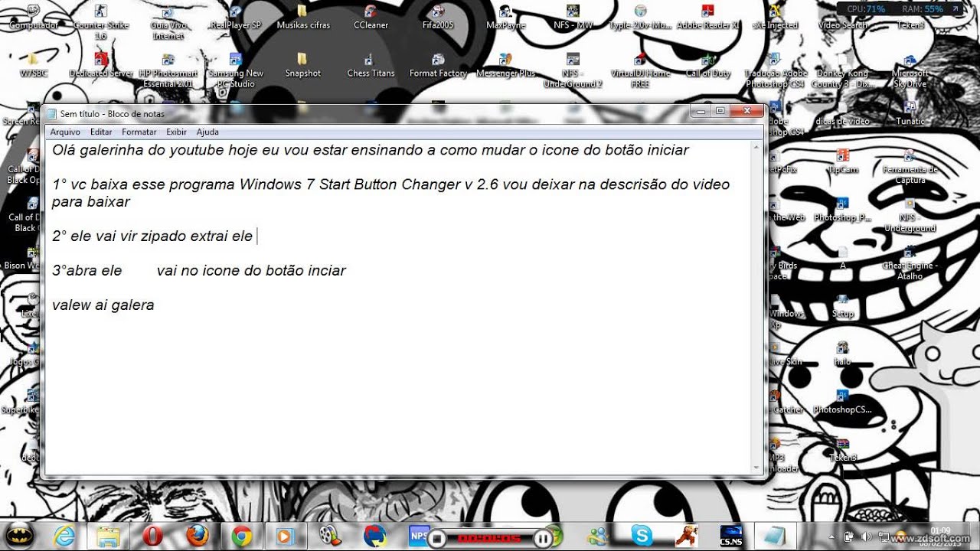
Task: Click the Notepad title bar icon
Action: tap(52, 113)
